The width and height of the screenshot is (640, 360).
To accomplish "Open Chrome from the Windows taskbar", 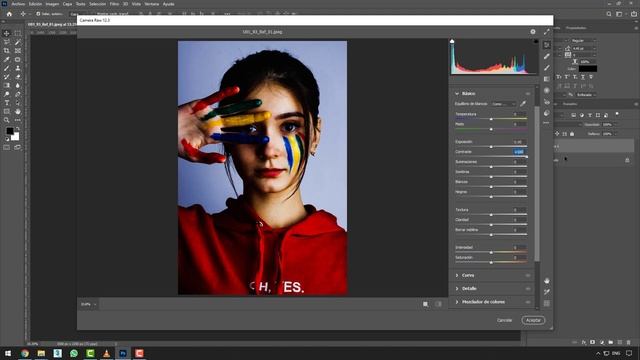I will pos(25,353).
